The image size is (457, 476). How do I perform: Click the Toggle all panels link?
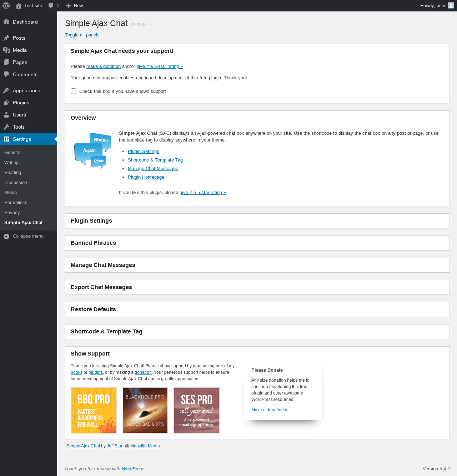click(82, 35)
